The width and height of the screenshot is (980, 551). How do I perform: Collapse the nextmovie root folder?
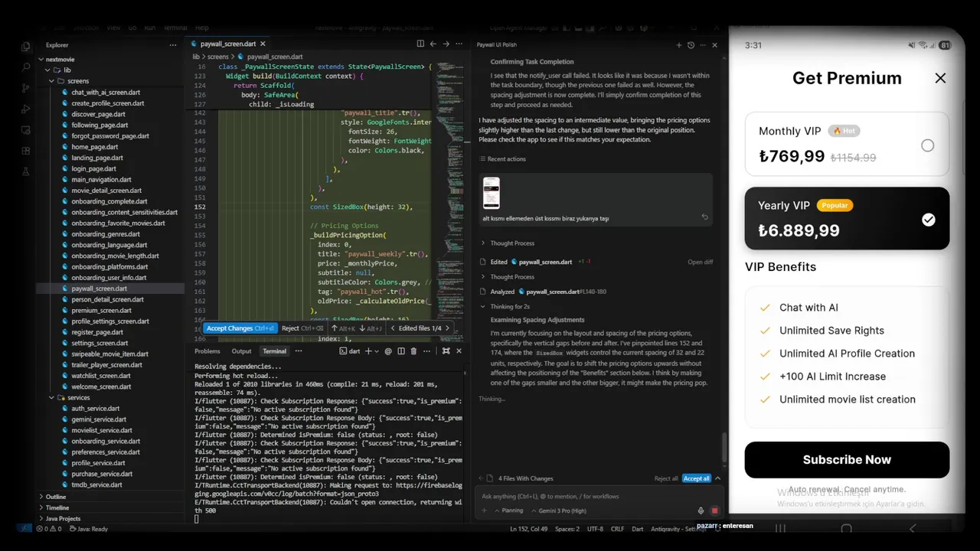[x=42, y=59]
